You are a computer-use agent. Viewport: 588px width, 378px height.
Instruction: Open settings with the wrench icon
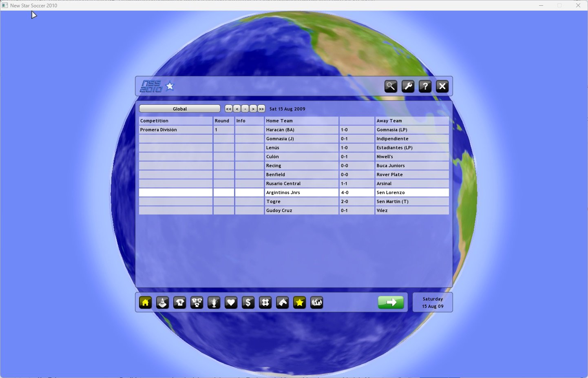(408, 86)
